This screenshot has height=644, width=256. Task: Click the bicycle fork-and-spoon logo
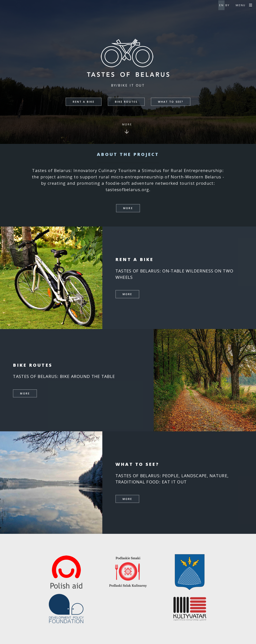click(127, 53)
